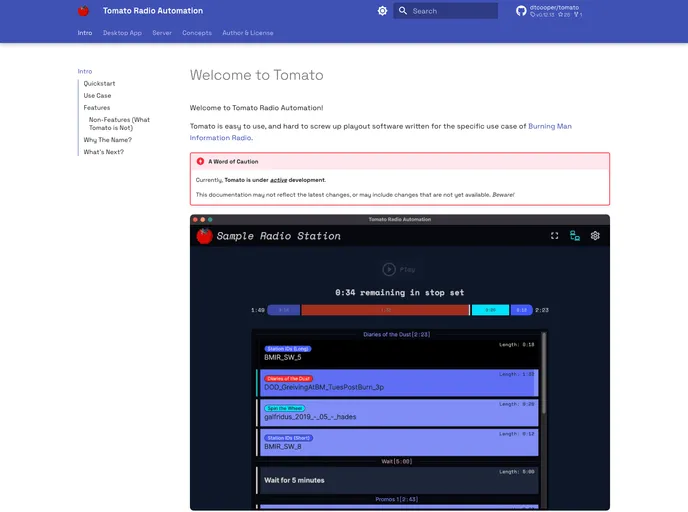The width and height of the screenshot is (688, 512).
Task: Click the tomato logo in site header
Action: pos(83,11)
